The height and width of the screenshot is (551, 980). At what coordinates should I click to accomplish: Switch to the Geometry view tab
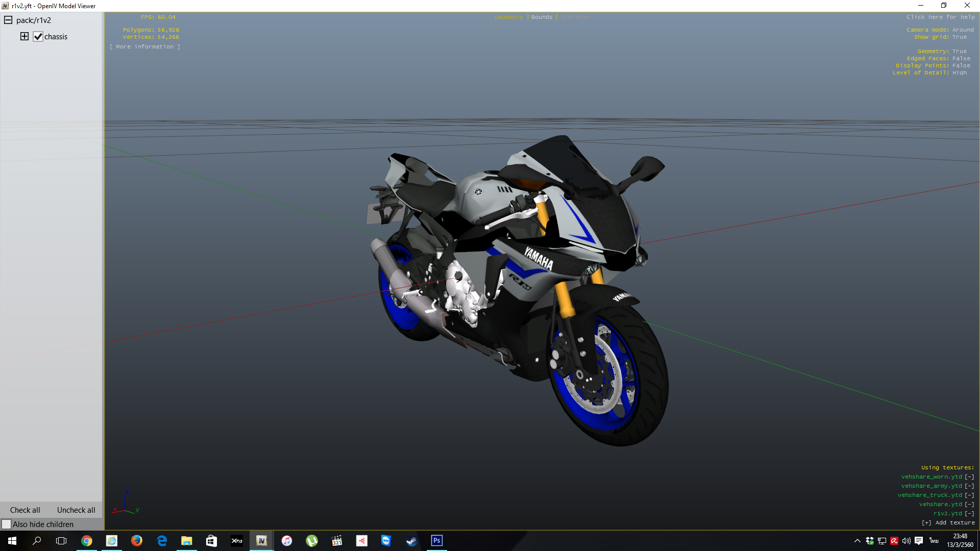[508, 17]
